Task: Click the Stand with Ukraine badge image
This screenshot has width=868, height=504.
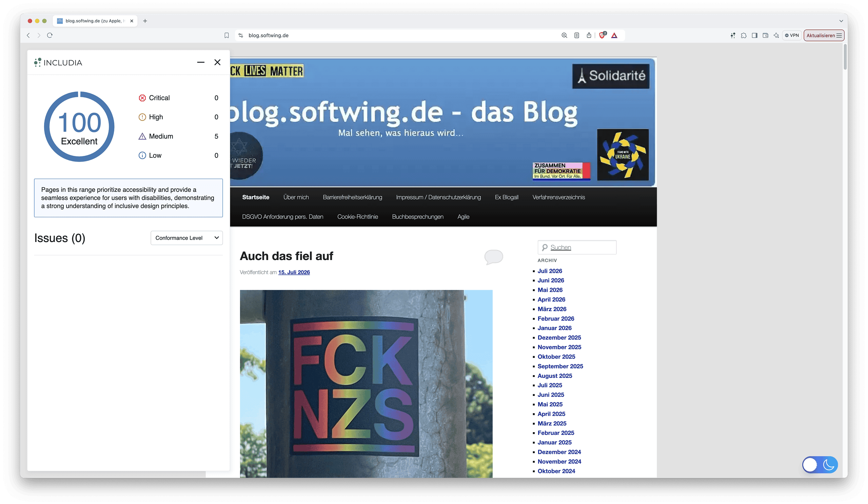Action: pos(623,155)
